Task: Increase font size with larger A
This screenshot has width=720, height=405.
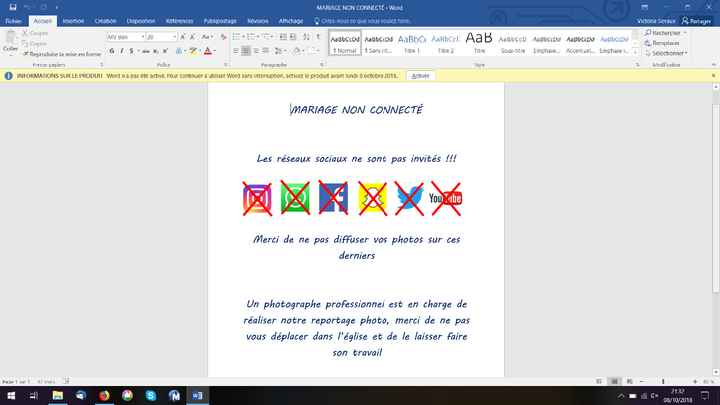Action: point(183,37)
